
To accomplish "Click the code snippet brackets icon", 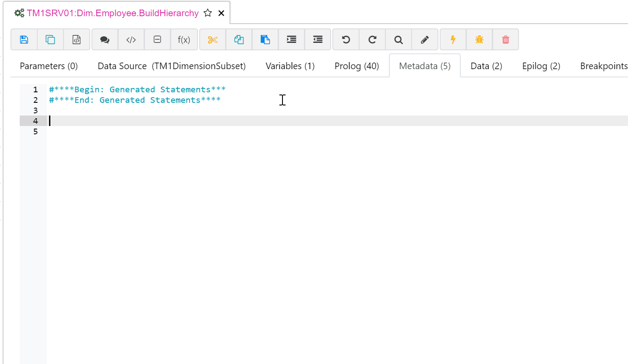I will [131, 40].
